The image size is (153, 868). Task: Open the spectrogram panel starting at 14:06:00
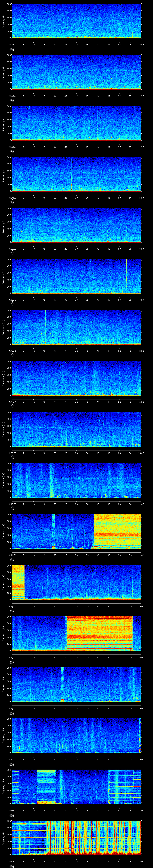[76, 276]
